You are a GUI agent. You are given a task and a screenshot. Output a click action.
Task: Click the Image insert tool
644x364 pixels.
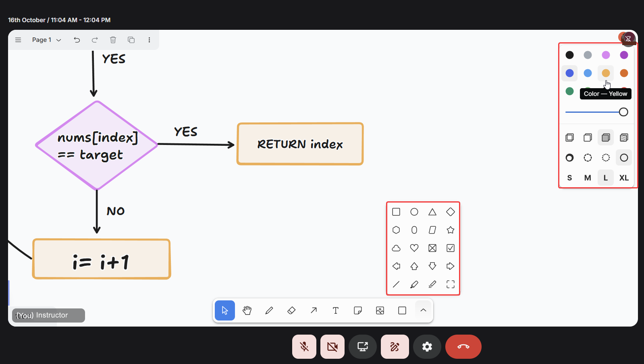[x=380, y=310]
